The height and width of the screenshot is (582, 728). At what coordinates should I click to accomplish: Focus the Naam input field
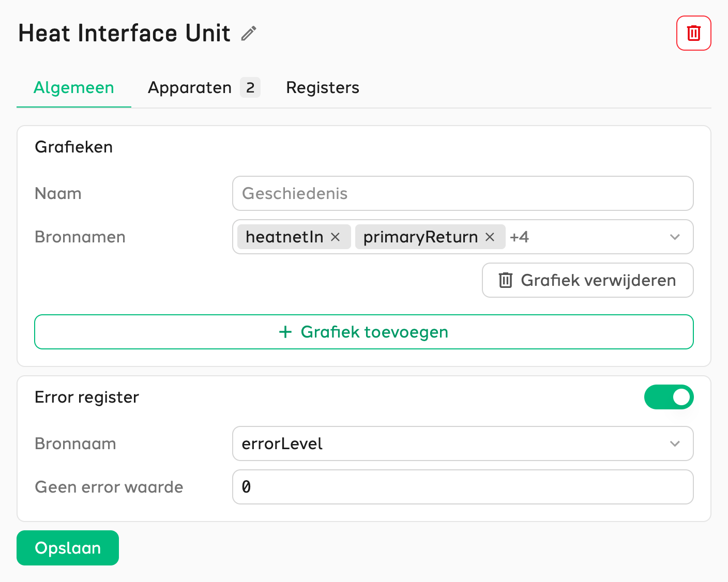point(463,193)
